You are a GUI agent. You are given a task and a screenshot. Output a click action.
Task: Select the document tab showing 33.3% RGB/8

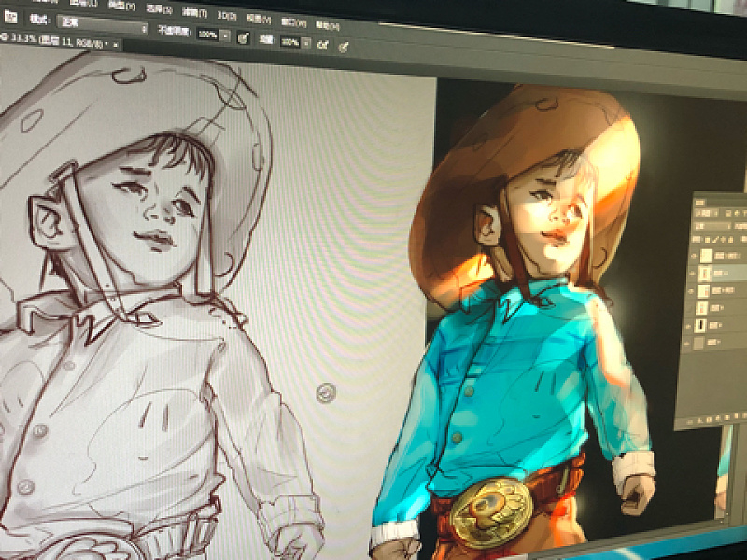(56, 42)
